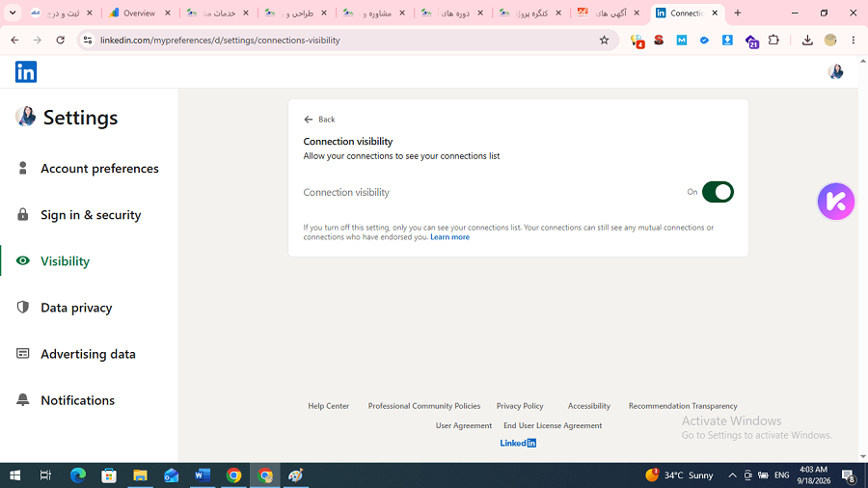
Task: Click the extension icon with badge 21
Action: coord(751,41)
